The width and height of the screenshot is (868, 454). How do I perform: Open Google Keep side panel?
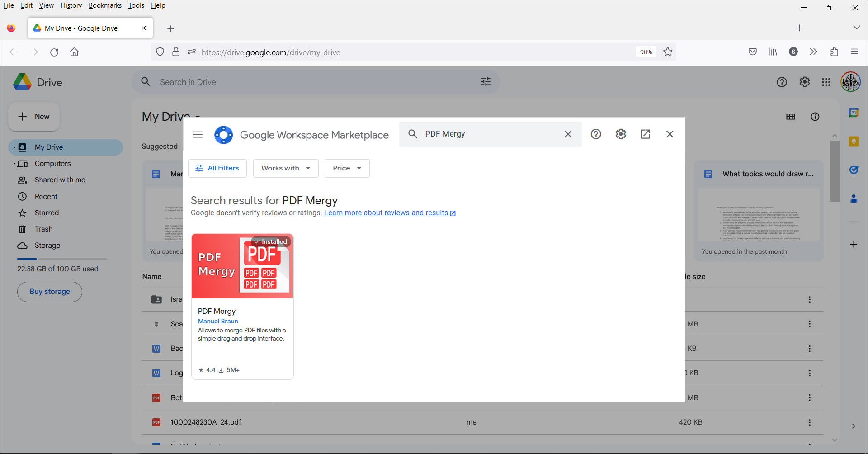point(854,142)
